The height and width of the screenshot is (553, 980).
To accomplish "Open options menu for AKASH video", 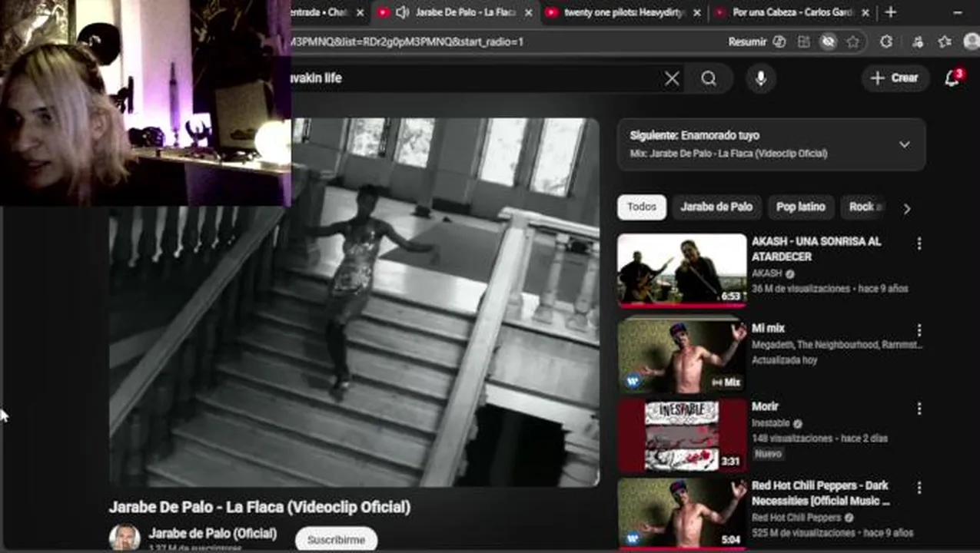I will point(919,244).
